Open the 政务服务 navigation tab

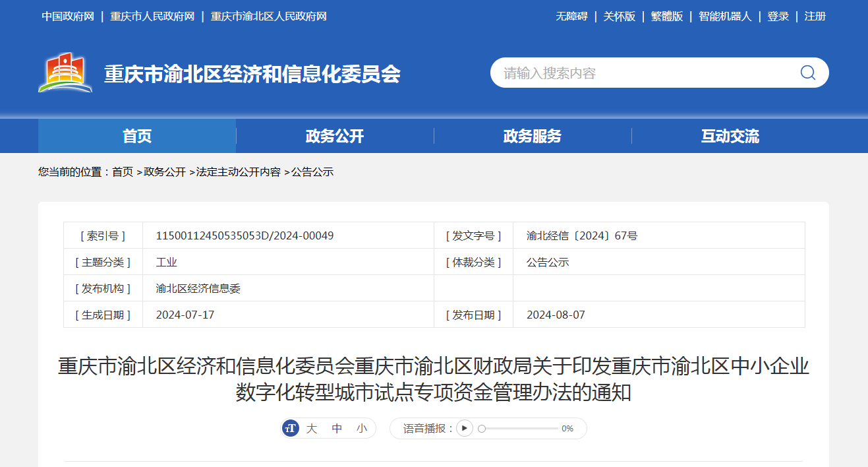click(x=533, y=137)
